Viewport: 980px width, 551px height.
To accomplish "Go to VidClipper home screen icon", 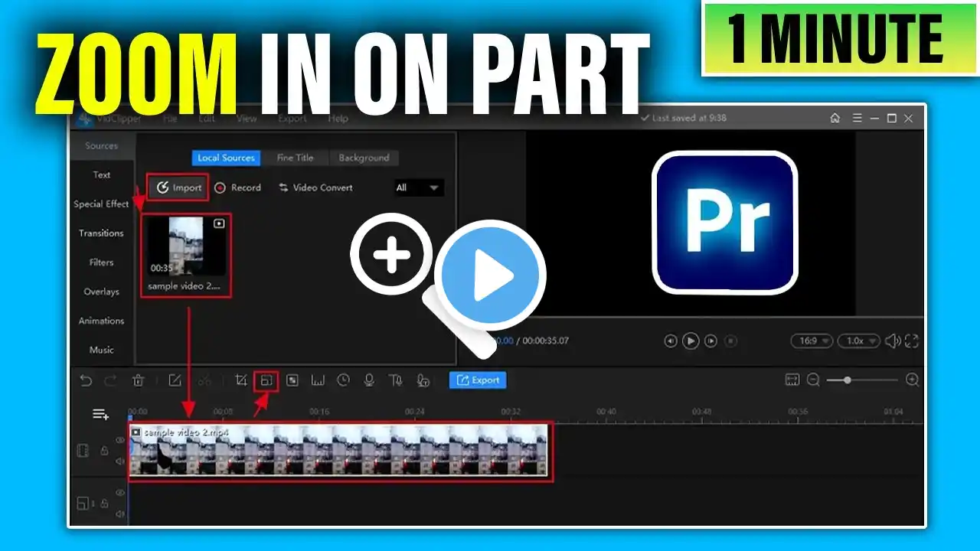I will tap(835, 119).
